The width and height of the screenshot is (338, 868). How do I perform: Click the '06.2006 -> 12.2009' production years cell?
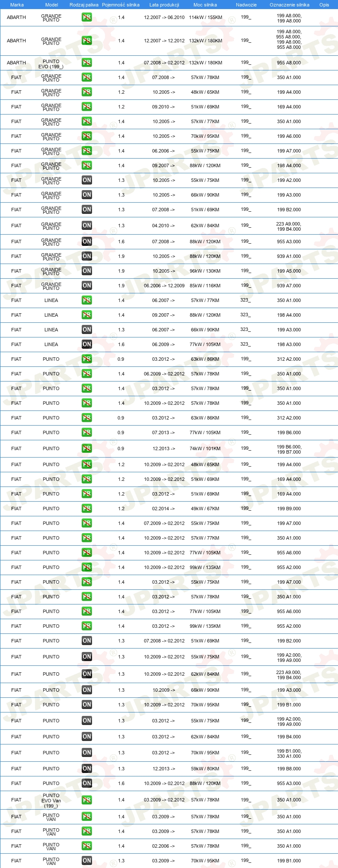pyautogui.click(x=164, y=286)
